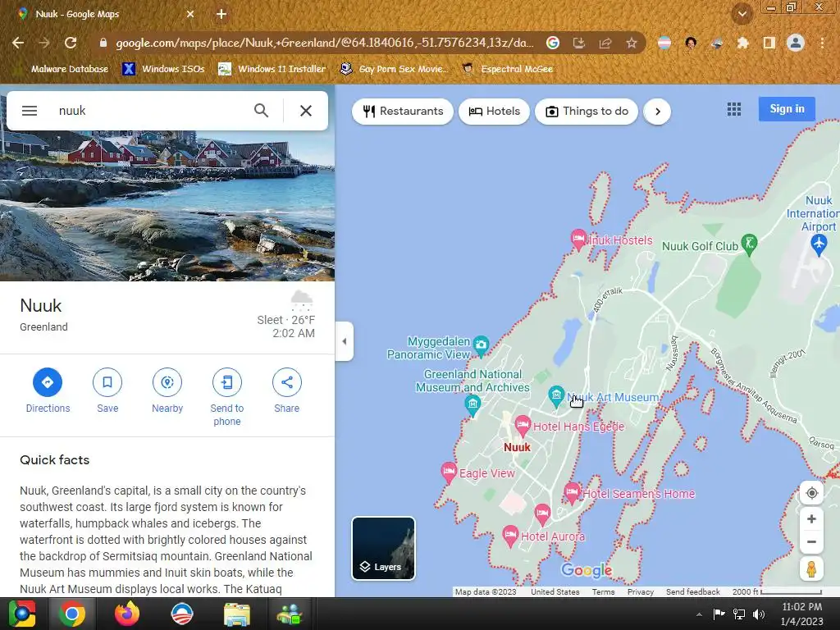Zoom out on the map
840x630 pixels.
[811, 541]
